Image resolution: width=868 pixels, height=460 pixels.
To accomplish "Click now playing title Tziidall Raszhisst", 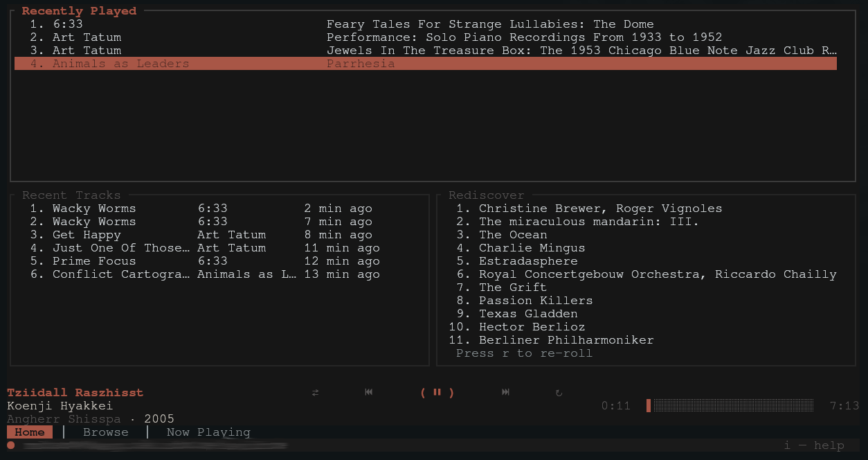I will (75, 393).
